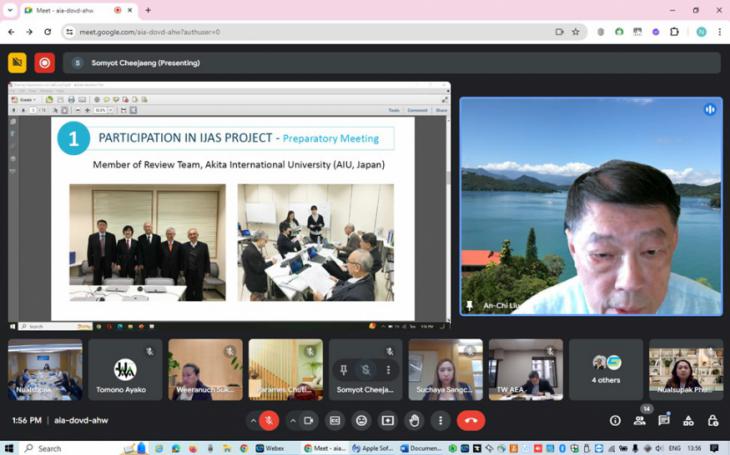Click the red recording indicator
Screen dimensions: 730x455
tap(45, 62)
